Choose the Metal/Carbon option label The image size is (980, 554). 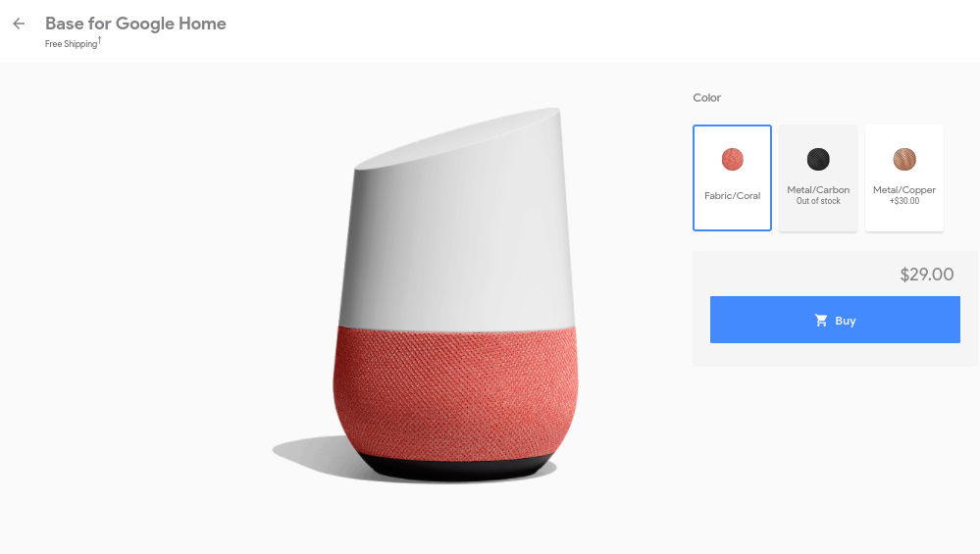pyautogui.click(x=818, y=190)
